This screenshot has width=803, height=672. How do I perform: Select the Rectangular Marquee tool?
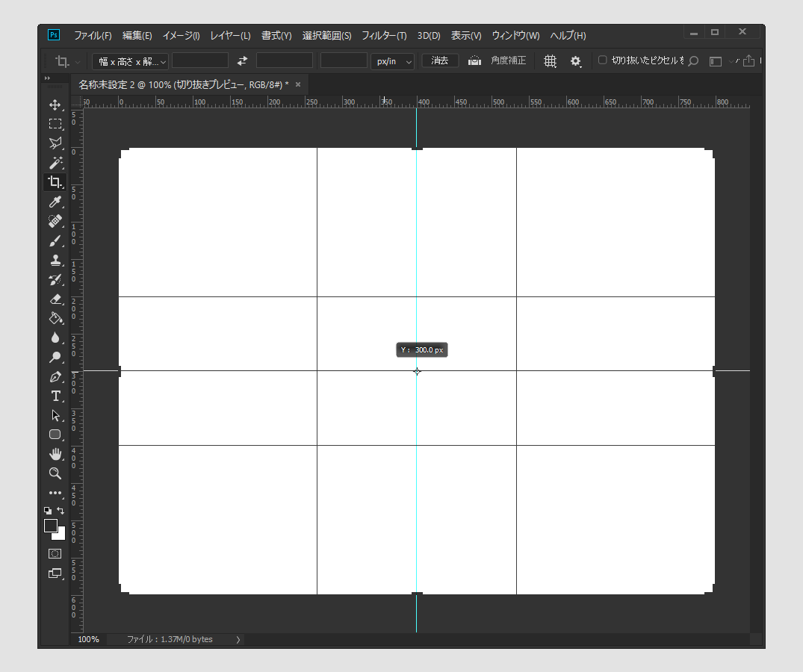[x=55, y=124]
